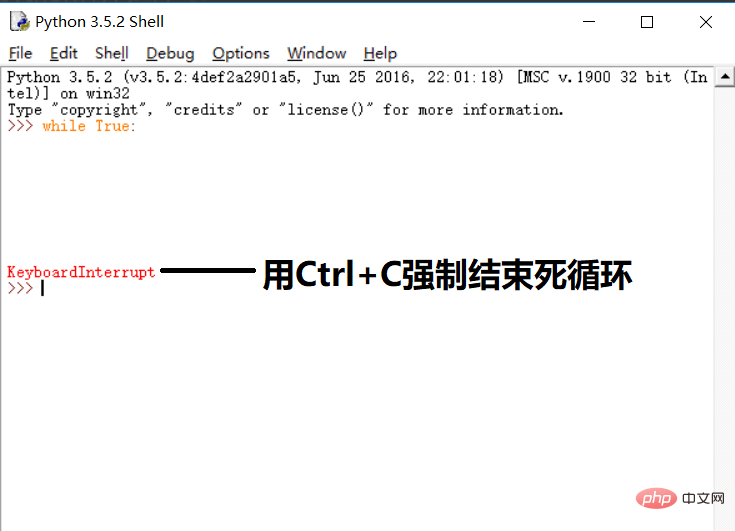Minimize the Python Shell window

589,22
